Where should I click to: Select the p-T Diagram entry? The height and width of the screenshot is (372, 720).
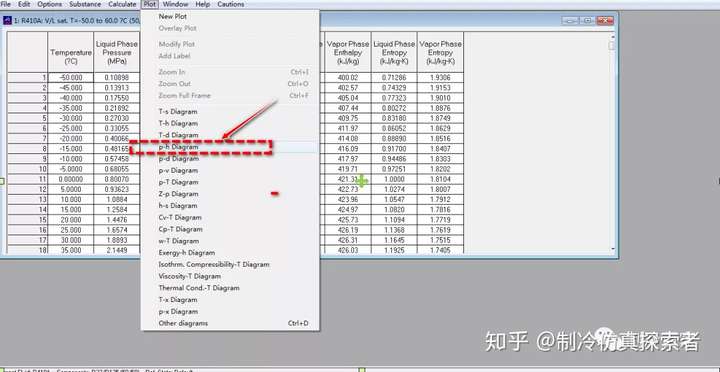click(230, 182)
